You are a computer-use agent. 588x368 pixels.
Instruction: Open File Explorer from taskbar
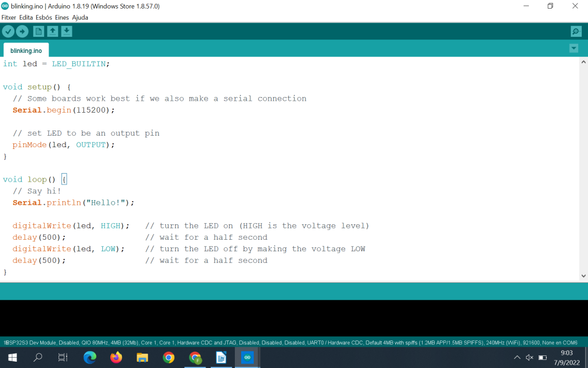[142, 358]
